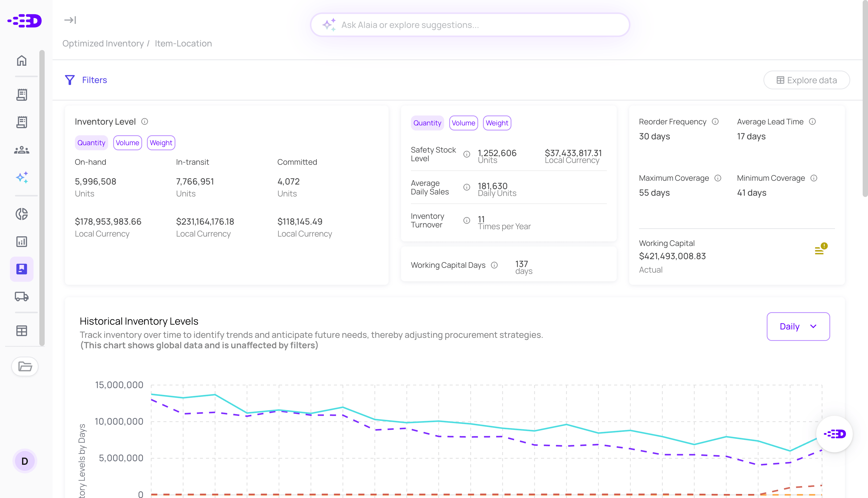The height and width of the screenshot is (498, 868).
Task: Open the table data view icon
Action: coord(22,330)
